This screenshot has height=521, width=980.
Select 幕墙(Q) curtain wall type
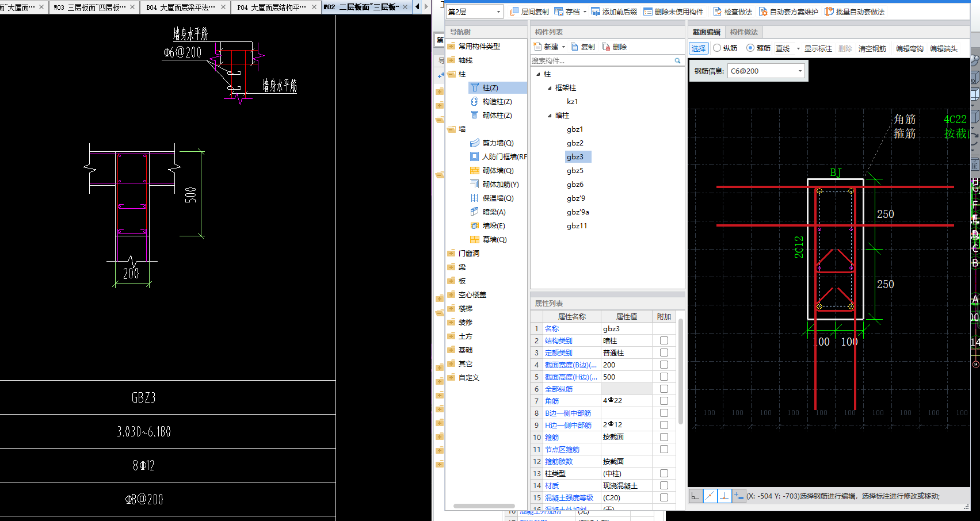(494, 239)
